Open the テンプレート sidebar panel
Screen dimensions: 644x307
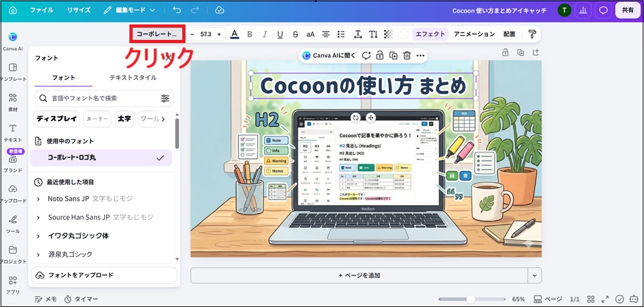point(13,72)
